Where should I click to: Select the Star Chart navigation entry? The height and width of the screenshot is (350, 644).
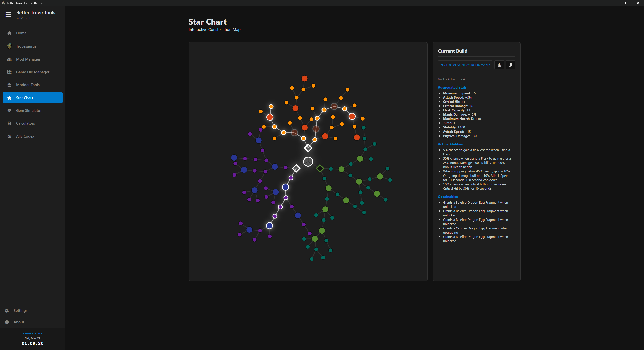25,98
